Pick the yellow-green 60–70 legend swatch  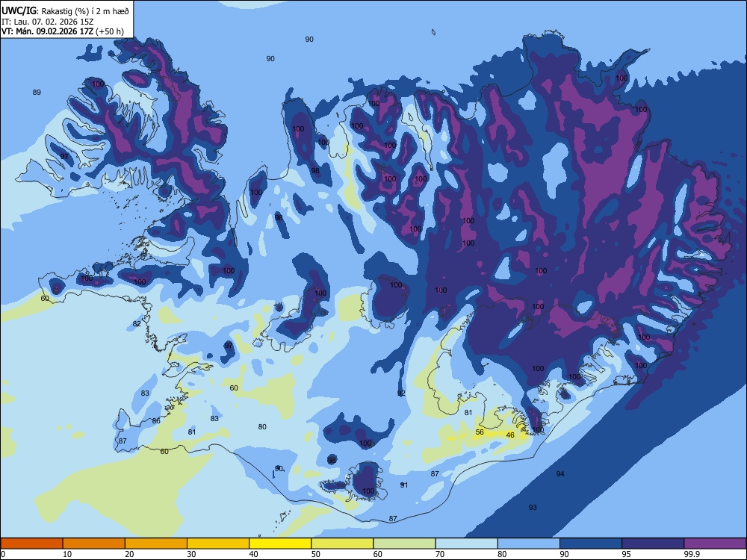tap(404, 544)
